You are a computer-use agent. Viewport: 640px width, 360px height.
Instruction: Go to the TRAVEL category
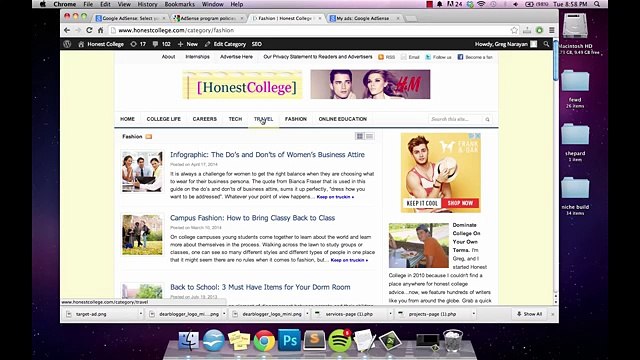click(263, 119)
